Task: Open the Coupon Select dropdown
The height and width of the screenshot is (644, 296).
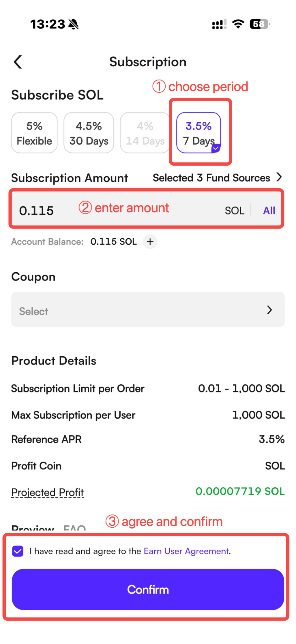Action: [148, 310]
